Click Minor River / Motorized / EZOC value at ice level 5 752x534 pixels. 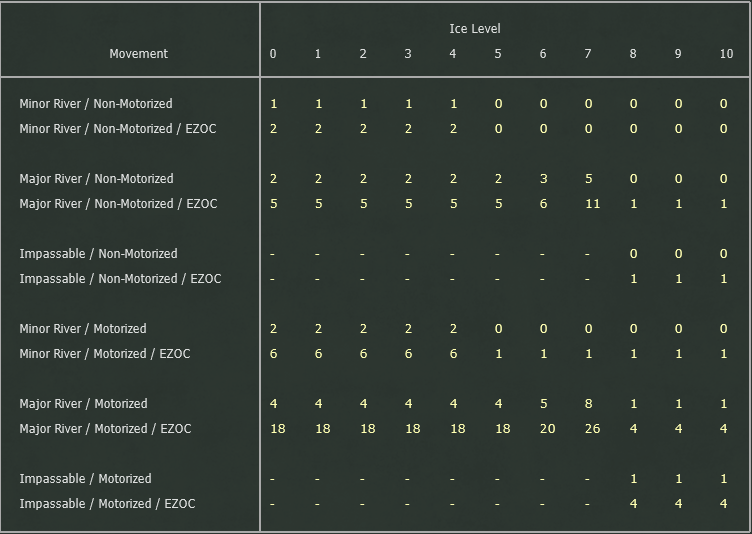[499, 354]
